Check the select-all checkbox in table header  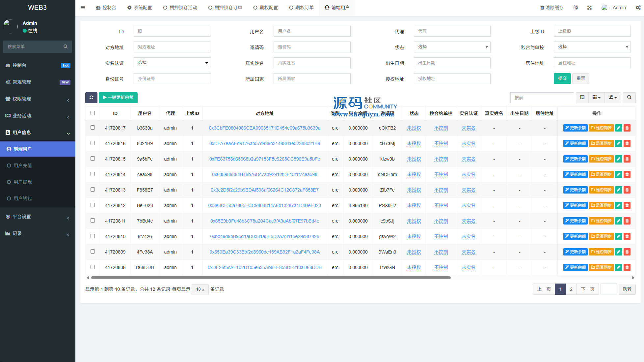93,113
